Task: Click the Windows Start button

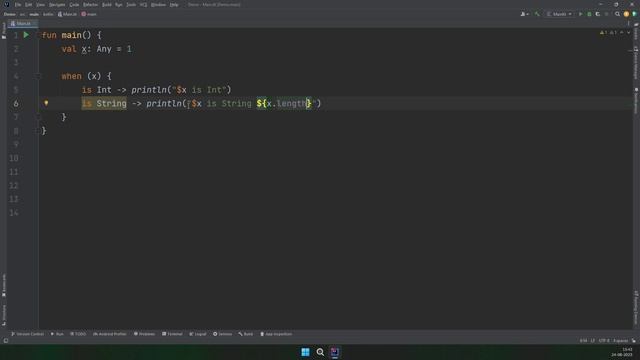Action: (x=305, y=352)
